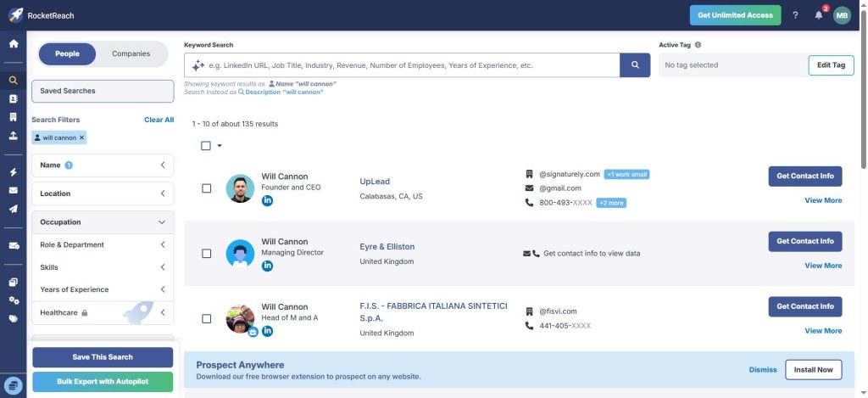Click the Active Tag info icon
868x398 pixels.
[x=698, y=45]
